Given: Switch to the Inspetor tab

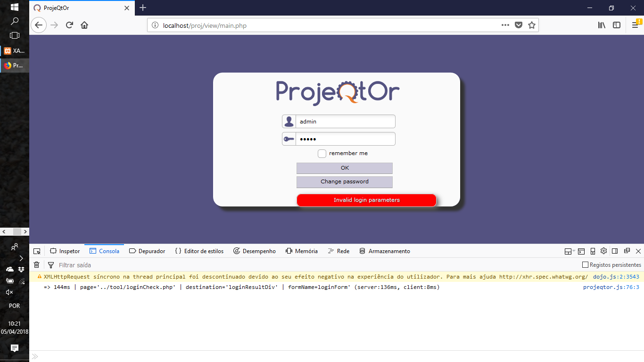Looking at the screenshot, I should click(65, 251).
